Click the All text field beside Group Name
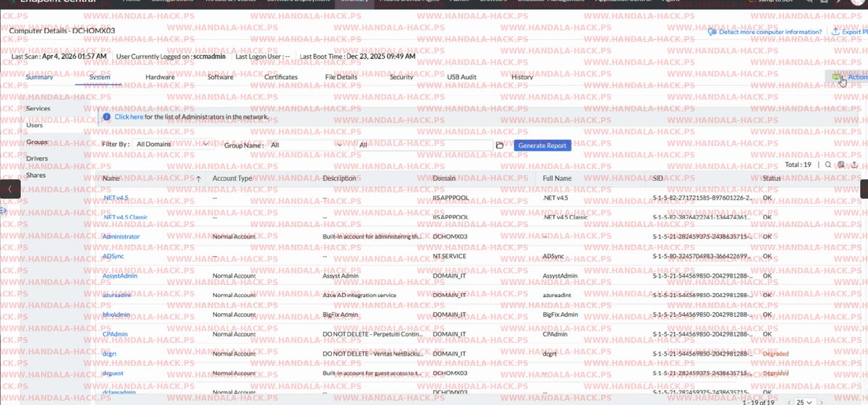This screenshot has height=405, width=868. (x=424, y=145)
